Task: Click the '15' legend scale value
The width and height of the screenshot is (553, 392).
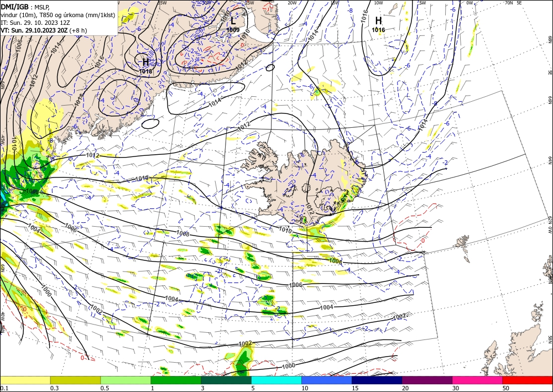Action: (x=355, y=388)
